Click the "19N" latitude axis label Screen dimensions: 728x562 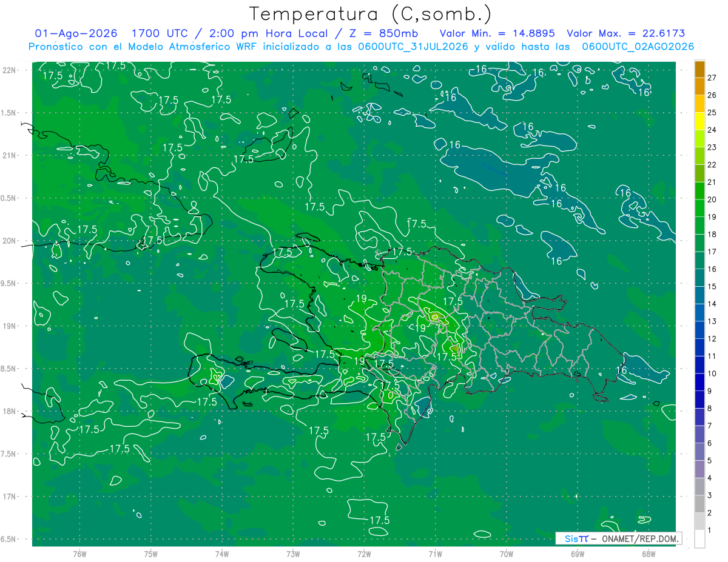(x=9, y=326)
